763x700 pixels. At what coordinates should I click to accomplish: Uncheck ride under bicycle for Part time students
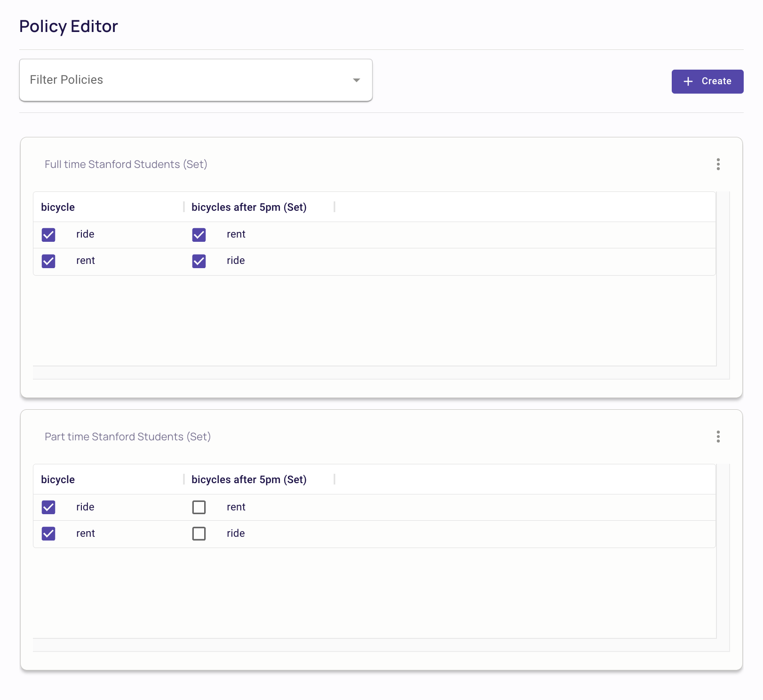coord(48,507)
